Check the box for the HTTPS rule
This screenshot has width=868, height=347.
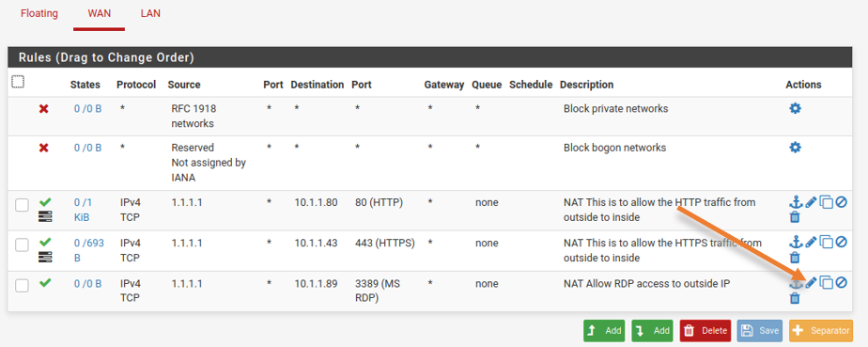click(22, 245)
